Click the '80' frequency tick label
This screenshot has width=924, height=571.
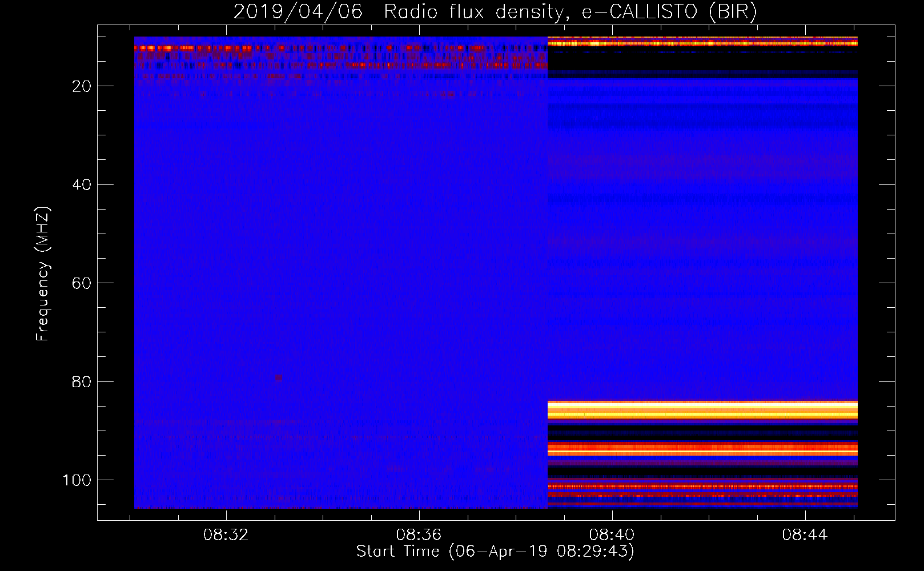tap(82, 382)
